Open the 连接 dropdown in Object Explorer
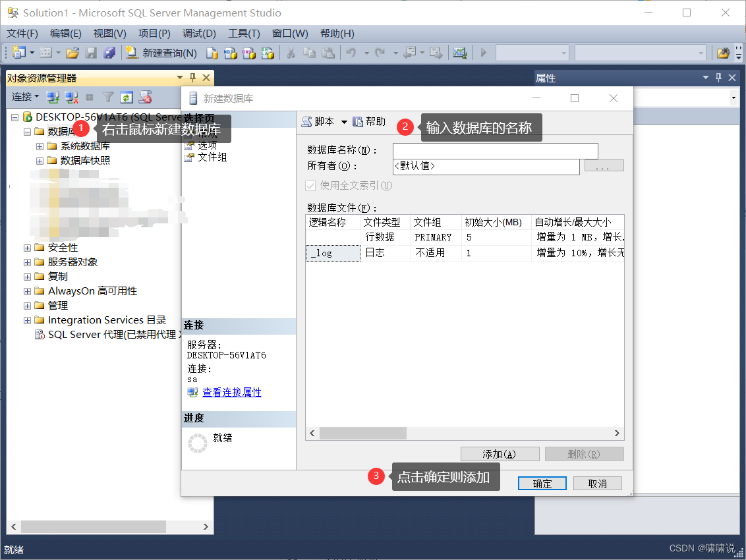 [24, 97]
